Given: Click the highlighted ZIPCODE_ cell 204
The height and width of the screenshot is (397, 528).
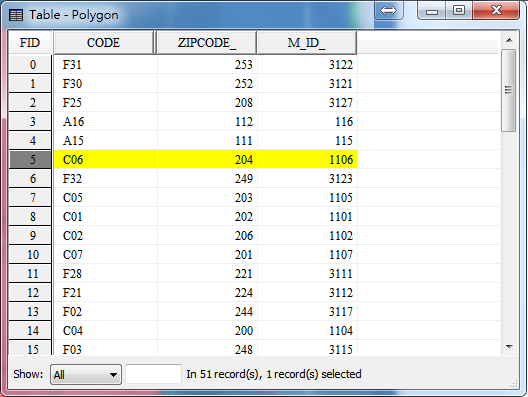Looking at the screenshot, I should (207, 159).
